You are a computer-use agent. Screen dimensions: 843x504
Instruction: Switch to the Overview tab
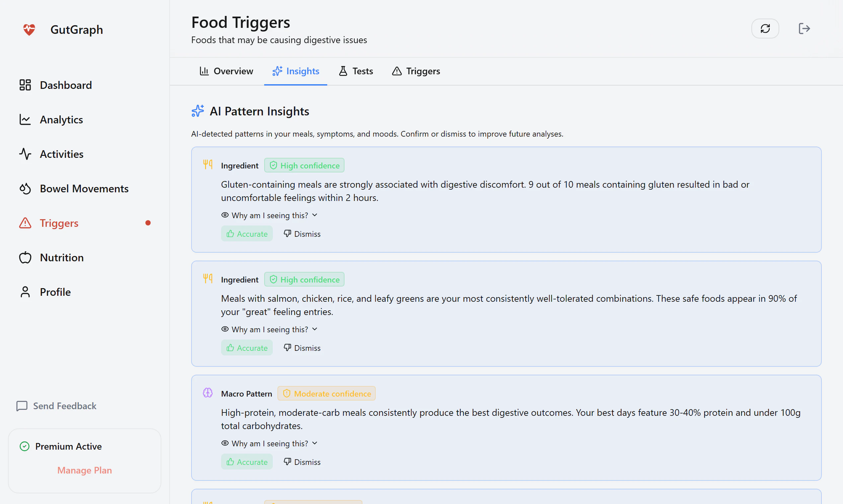tap(226, 71)
